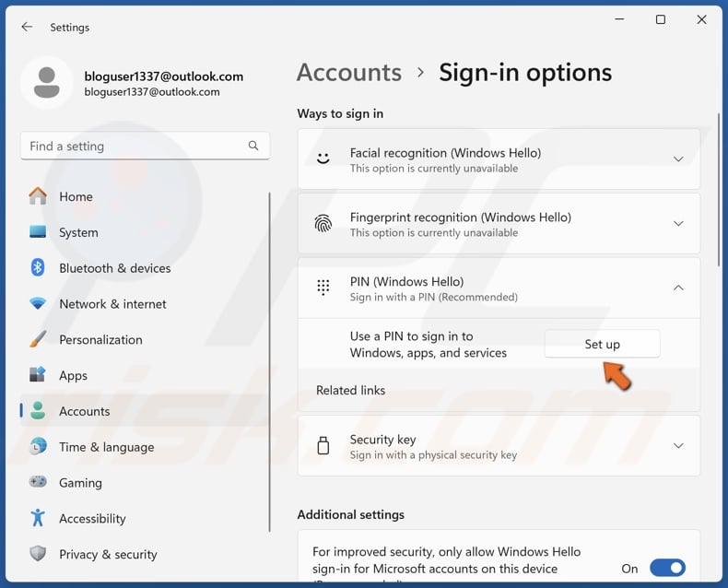
Task: Click the Set up PIN button
Action: (602, 344)
